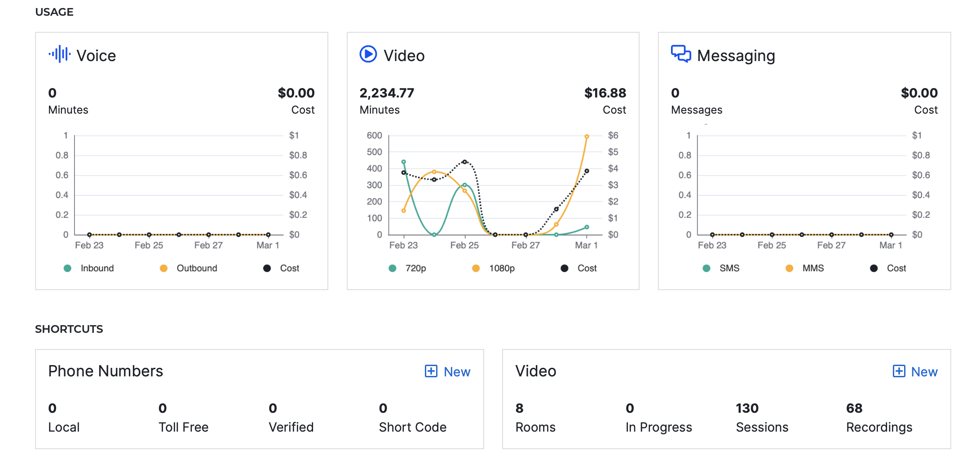
Task: Click the plus icon next to Phone Numbers New
Action: click(x=431, y=371)
